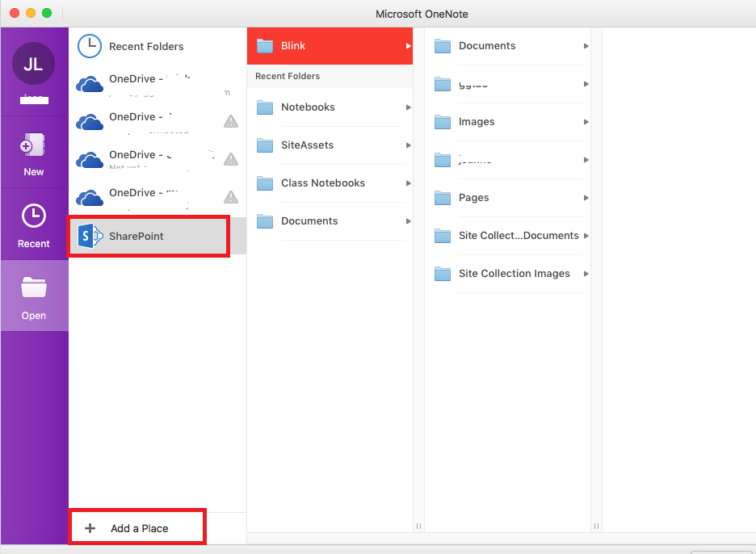Select the Open folder icon in the sidebar
The image size is (756, 554).
tap(34, 287)
